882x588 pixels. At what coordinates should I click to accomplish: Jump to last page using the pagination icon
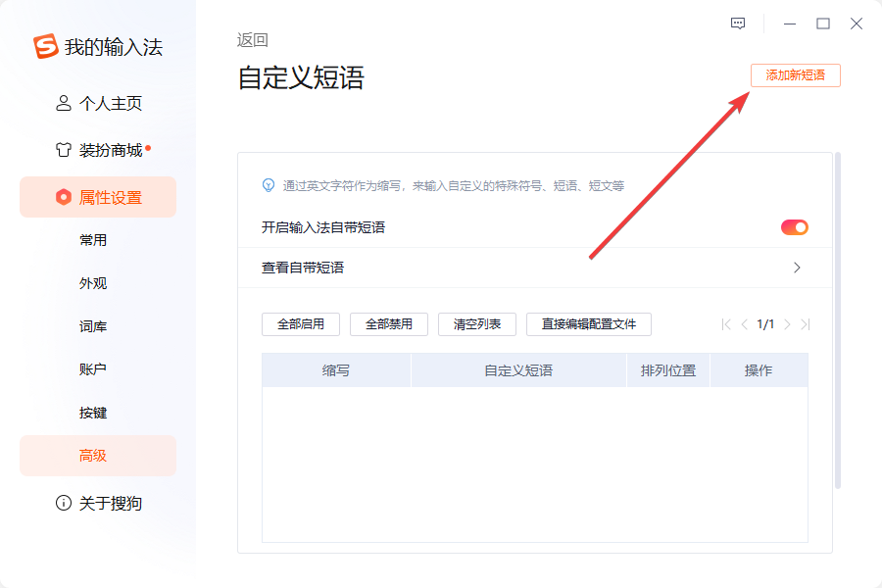point(807,324)
